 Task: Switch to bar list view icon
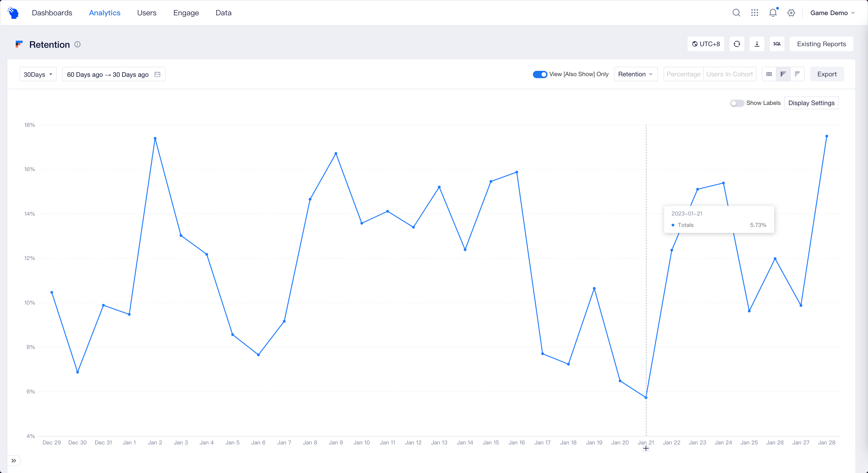797,74
